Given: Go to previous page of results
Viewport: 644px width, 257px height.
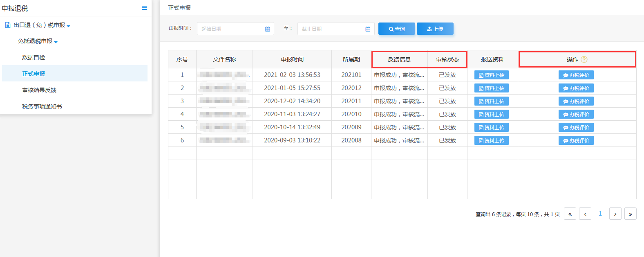Looking at the screenshot, I should [x=585, y=214].
